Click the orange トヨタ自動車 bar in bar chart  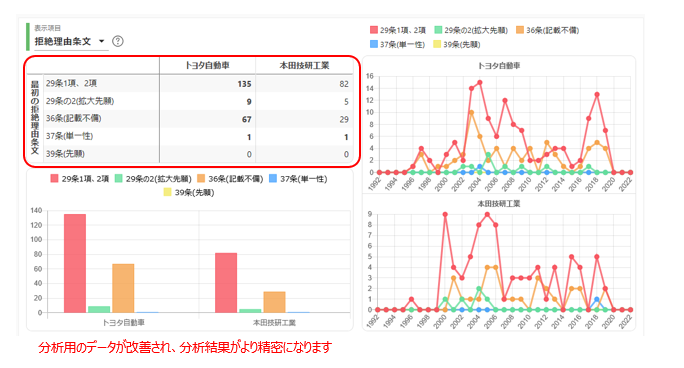[x=123, y=288]
